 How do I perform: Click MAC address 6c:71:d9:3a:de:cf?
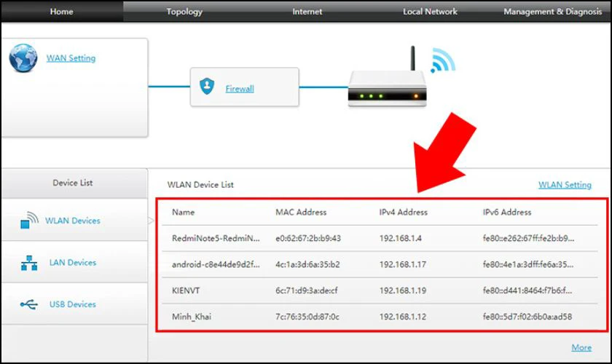pyautogui.click(x=307, y=290)
